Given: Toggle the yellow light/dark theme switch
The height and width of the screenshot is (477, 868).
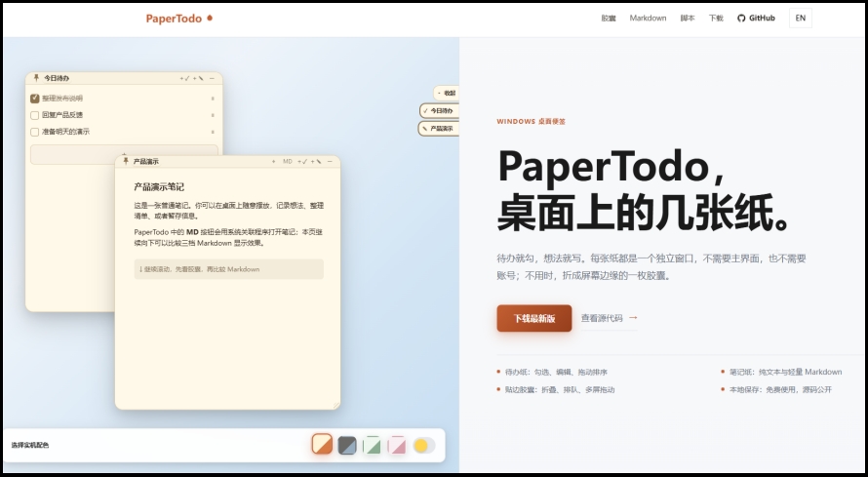Looking at the screenshot, I should pyautogui.click(x=424, y=446).
